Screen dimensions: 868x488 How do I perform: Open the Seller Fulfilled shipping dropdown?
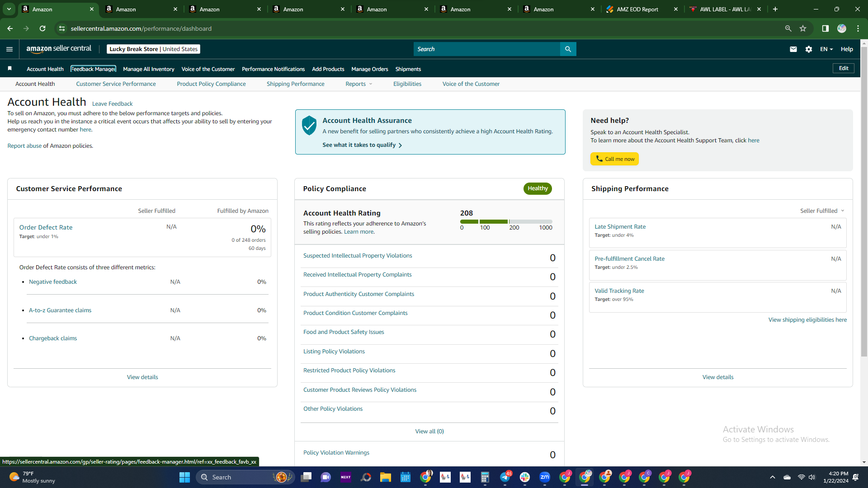[822, 211]
